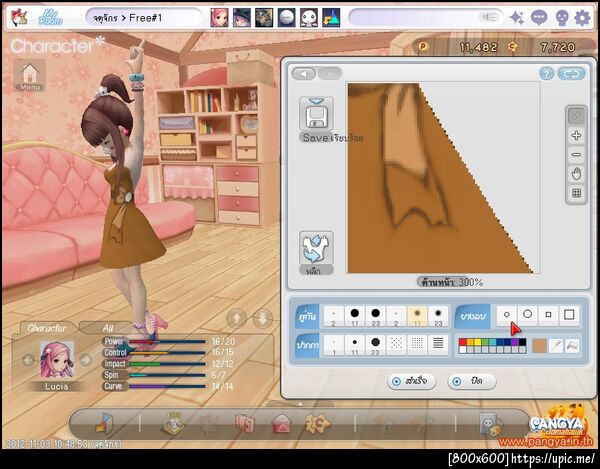Select the small square eraser

[548, 315]
